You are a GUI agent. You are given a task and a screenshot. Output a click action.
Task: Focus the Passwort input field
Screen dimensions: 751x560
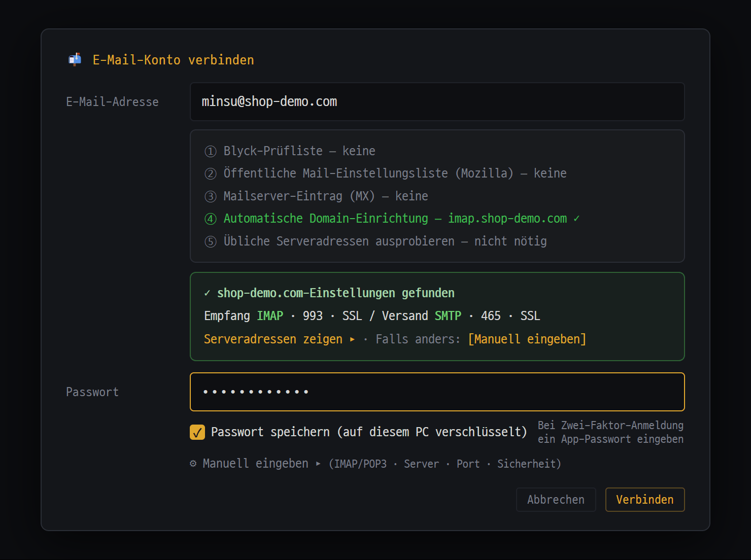point(437,392)
